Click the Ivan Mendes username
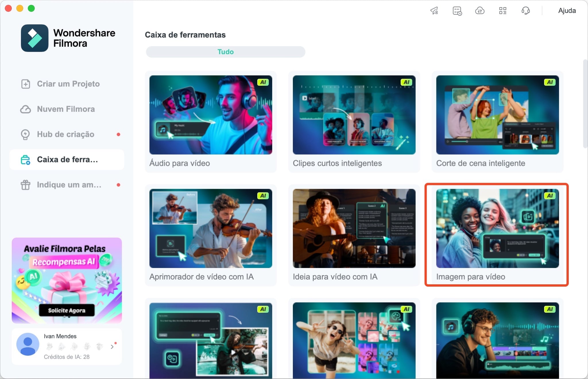Screen dimensions: 588x379 click(60, 336)
